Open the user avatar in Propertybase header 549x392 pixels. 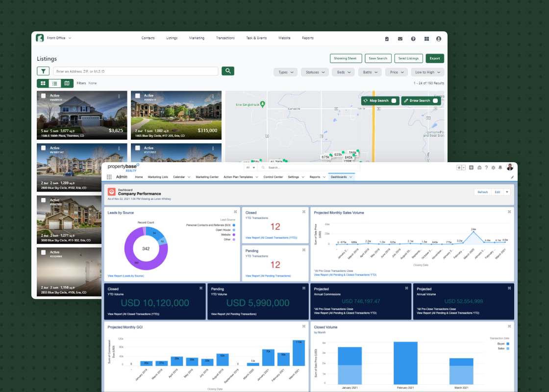(x=510, y=167)
